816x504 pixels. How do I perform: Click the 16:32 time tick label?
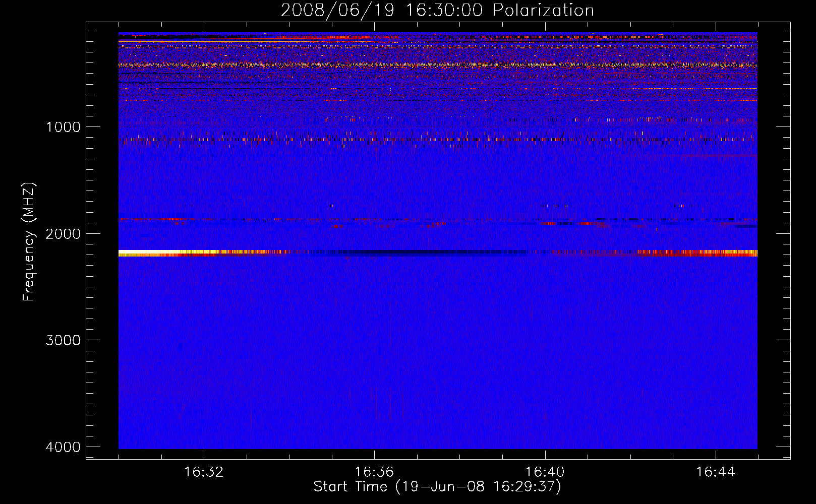[204, 472]
